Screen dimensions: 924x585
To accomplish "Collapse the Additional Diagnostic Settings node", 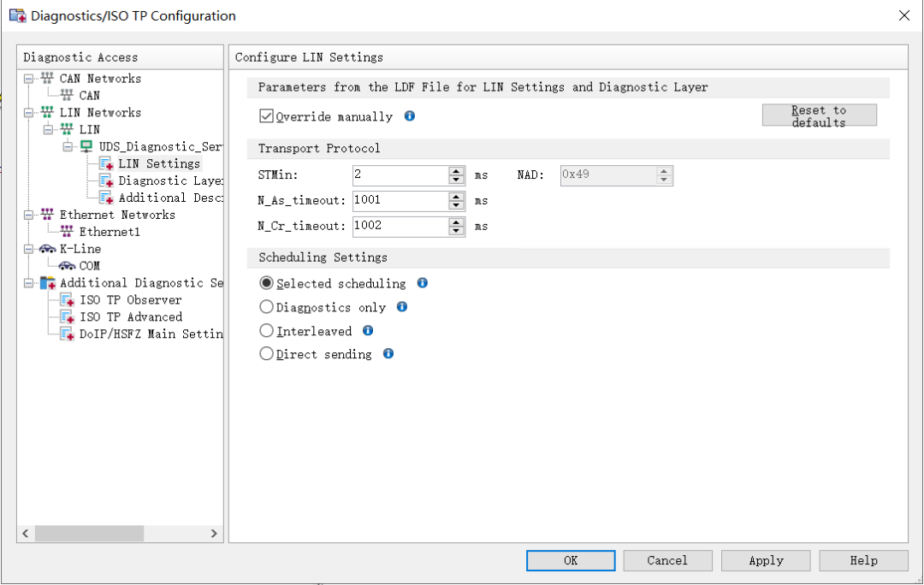I will click(29, 283).
